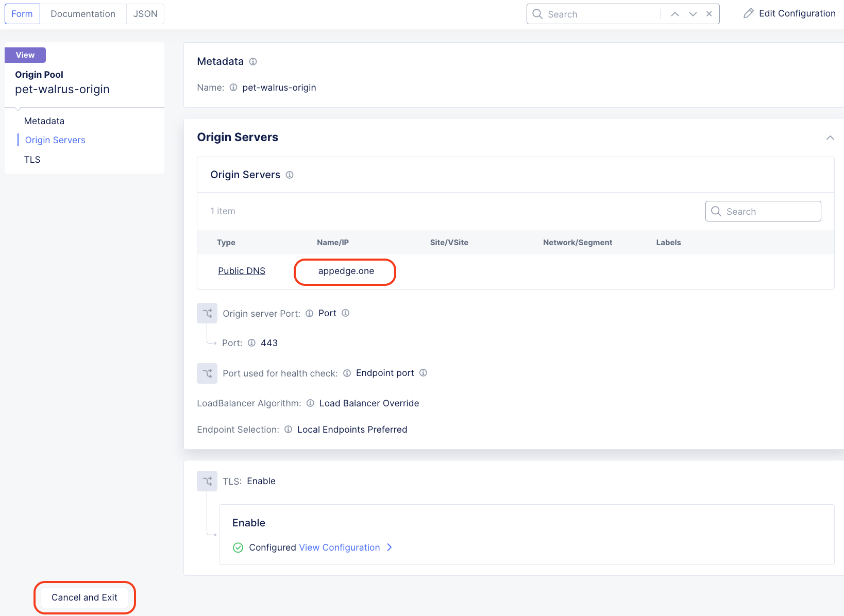This screenshot has height=616, width=844.
Task: Click the Name/IP column header
Action: pyautogui.click(x=333, y=243)
